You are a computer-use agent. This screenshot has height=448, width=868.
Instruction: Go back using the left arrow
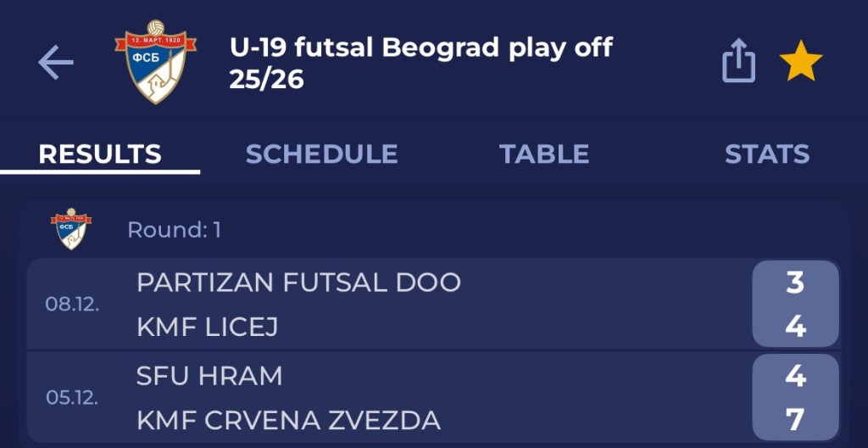(56, 64)
